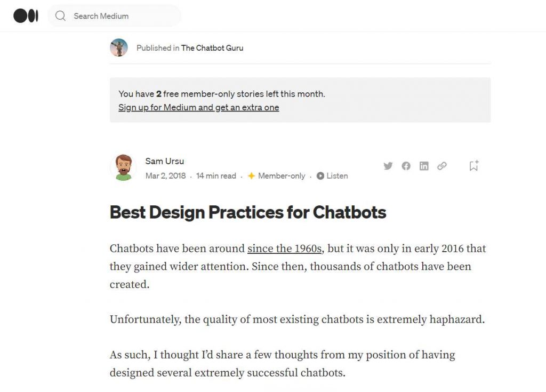Click the article title heading
The width and height of the screenshot is (546, 392).
tap(248, 212)
